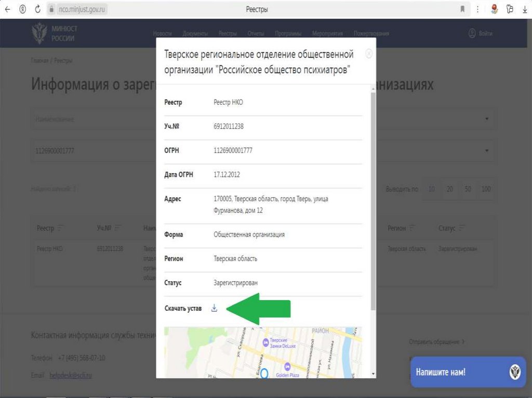Click the Наименование search field
532x398 pixels.
[94, 119]
